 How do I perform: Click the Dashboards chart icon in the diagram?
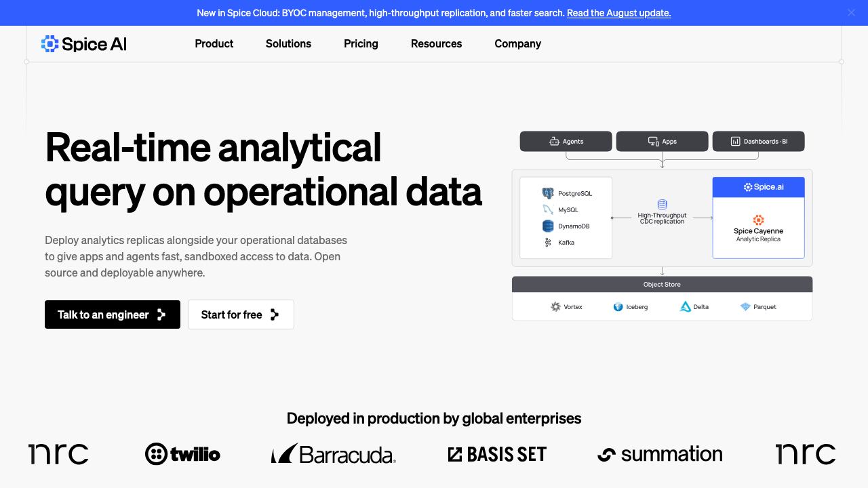click(x=735, y=142)
